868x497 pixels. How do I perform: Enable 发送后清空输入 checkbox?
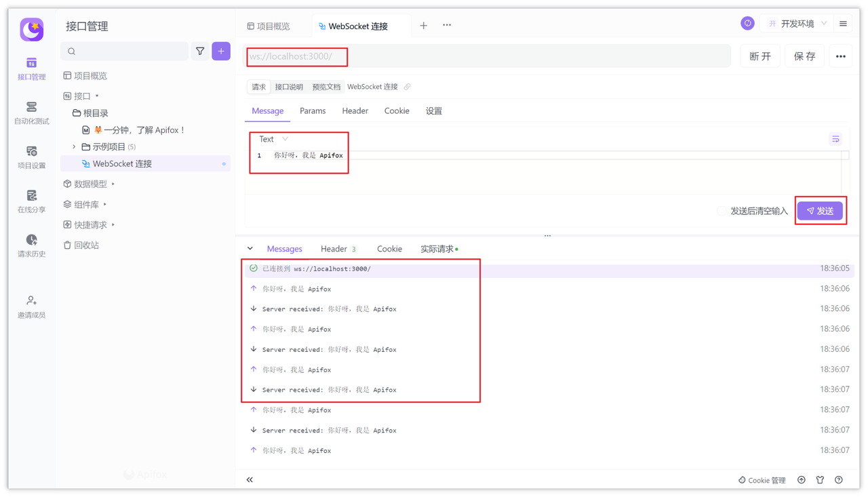pos(722,211)
